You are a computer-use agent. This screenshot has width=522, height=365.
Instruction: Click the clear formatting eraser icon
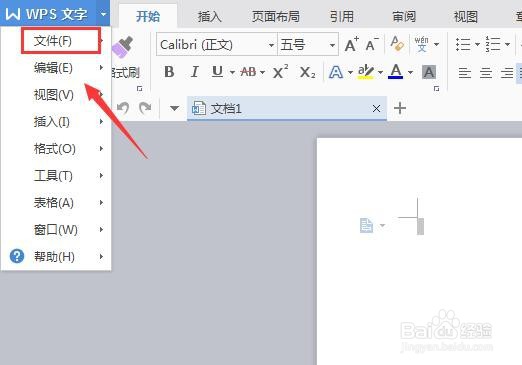point(397,44)
